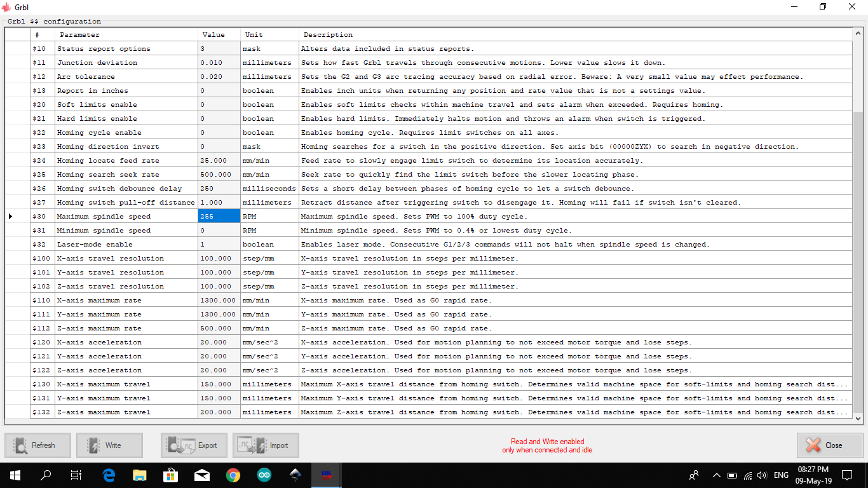Click Grbl app icon in title bar

(7, 7)
